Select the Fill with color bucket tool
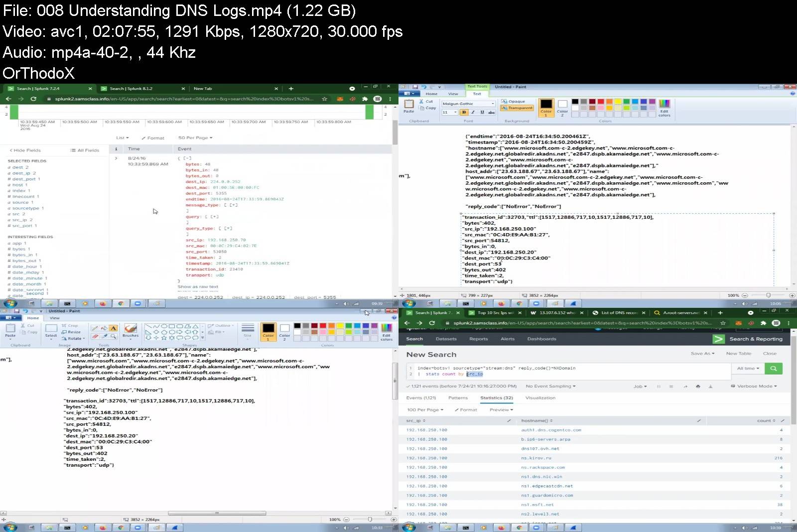 tap(104, 328)
